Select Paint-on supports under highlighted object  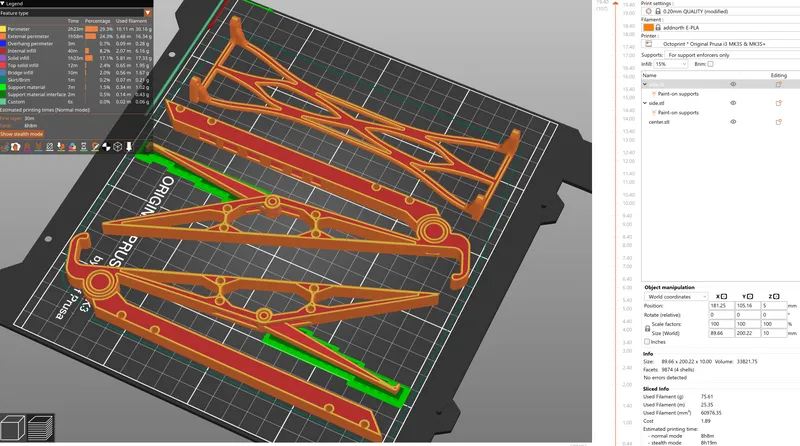tap(678, 94)
